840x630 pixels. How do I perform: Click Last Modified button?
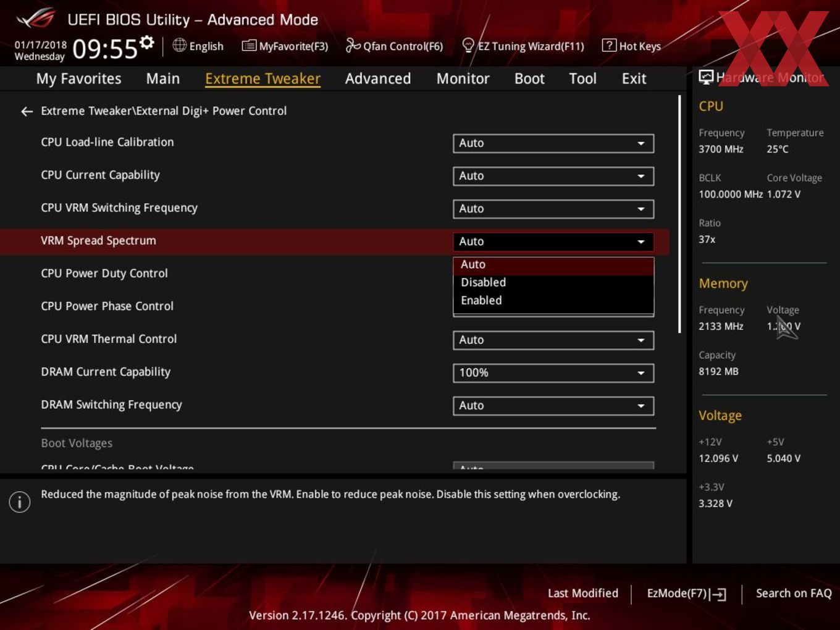pos(582,593)
